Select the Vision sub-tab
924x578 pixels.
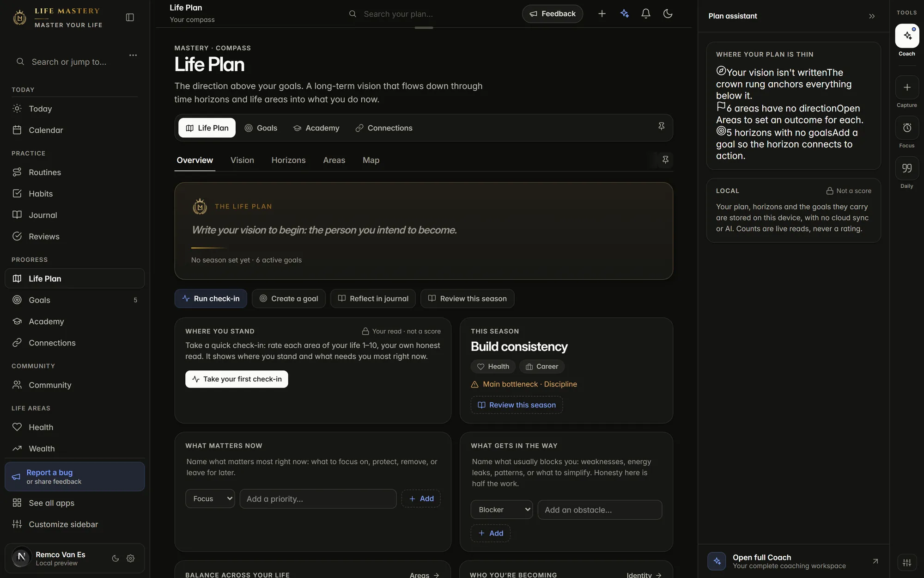pos(242,160)
